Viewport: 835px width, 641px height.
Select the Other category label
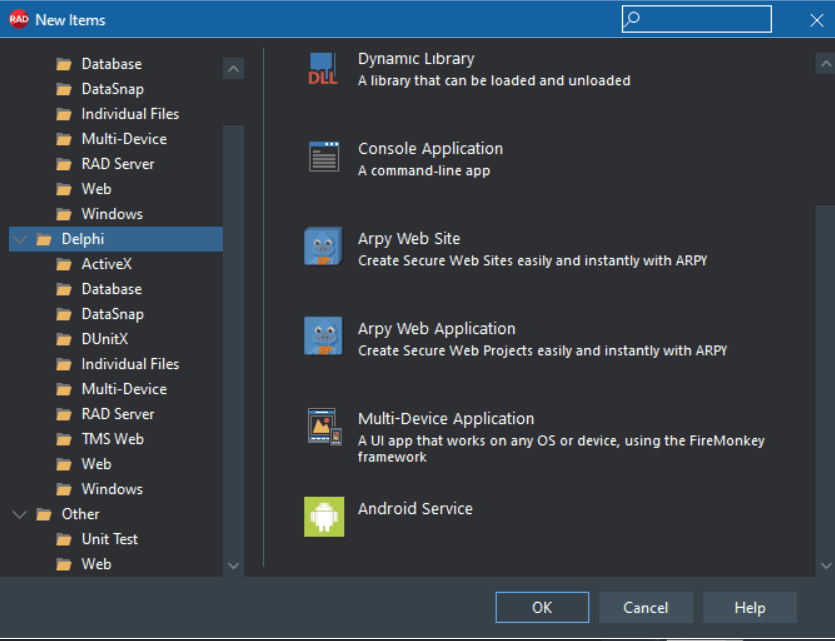coord(80,514)
